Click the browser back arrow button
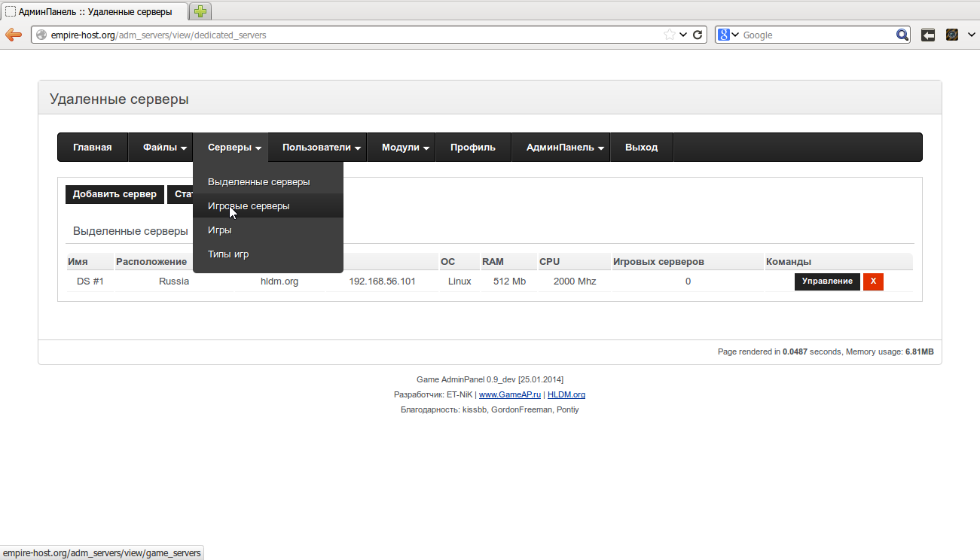The height and width of the screenshot is (560, 980). coord(13,35)
